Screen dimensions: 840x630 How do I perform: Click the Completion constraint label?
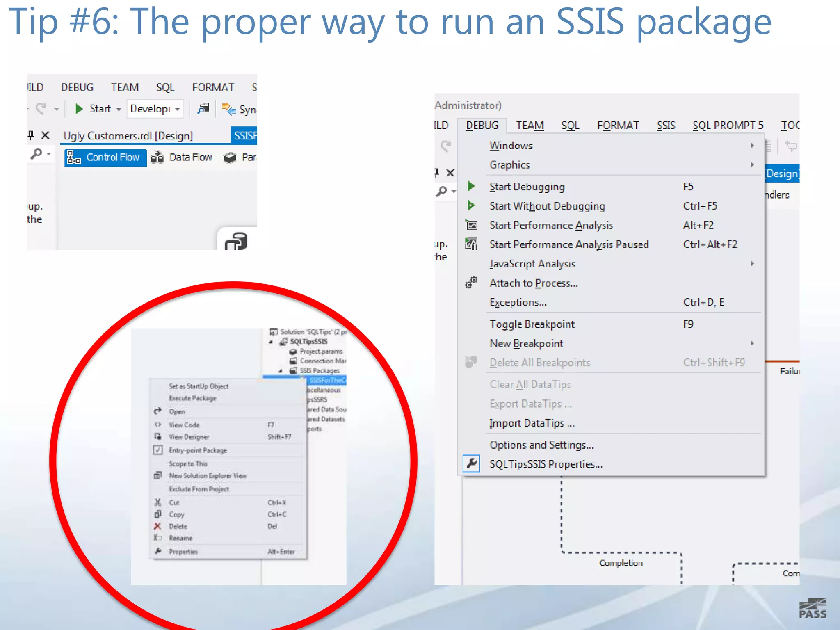pyautogui.click(x=621, y=563)
